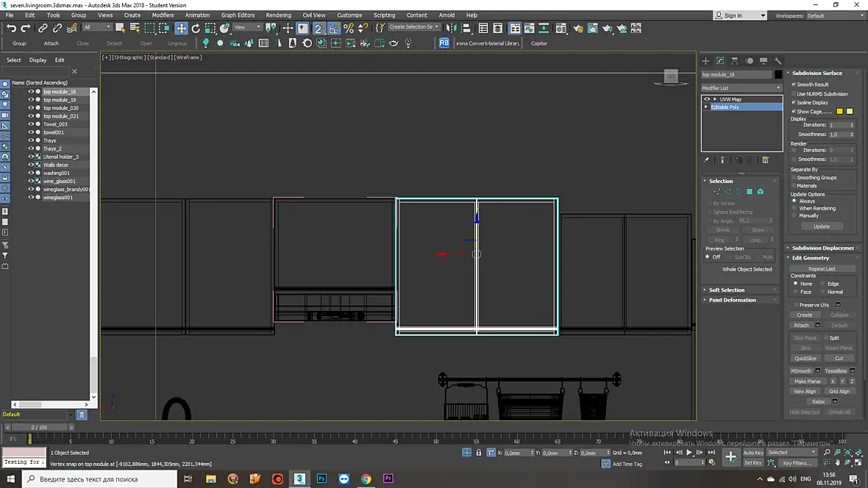Open Display menu in Scene Explorer
This screenshot has height=488, width=868.
tap(38, 60)
